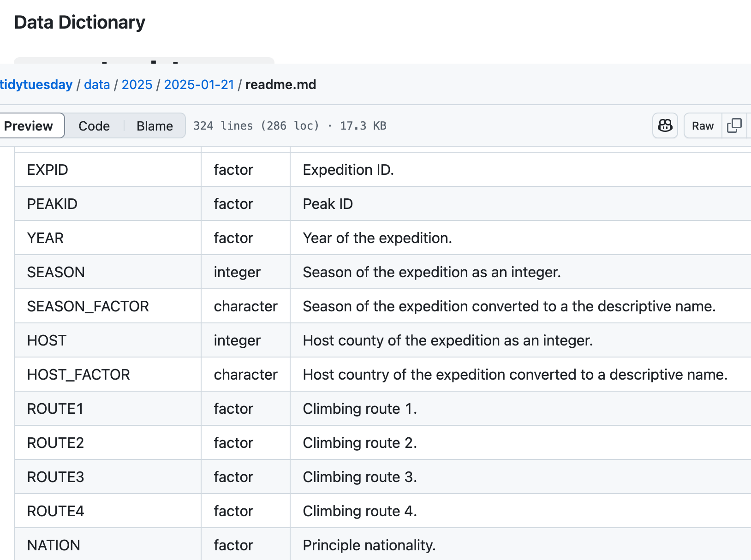Open the data folder breadcrumb
The image size is (751, 560).
click(97, 85)
